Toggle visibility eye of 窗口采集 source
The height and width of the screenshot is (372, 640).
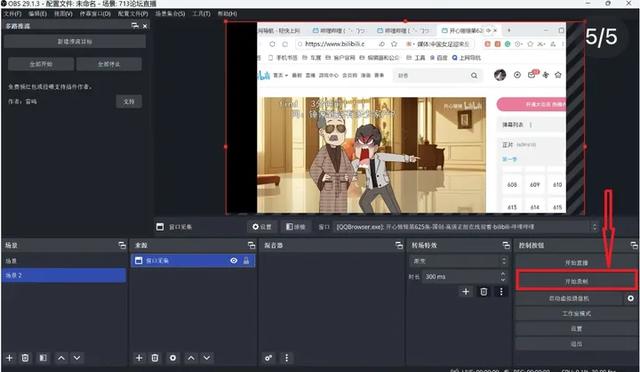point(233,261)
